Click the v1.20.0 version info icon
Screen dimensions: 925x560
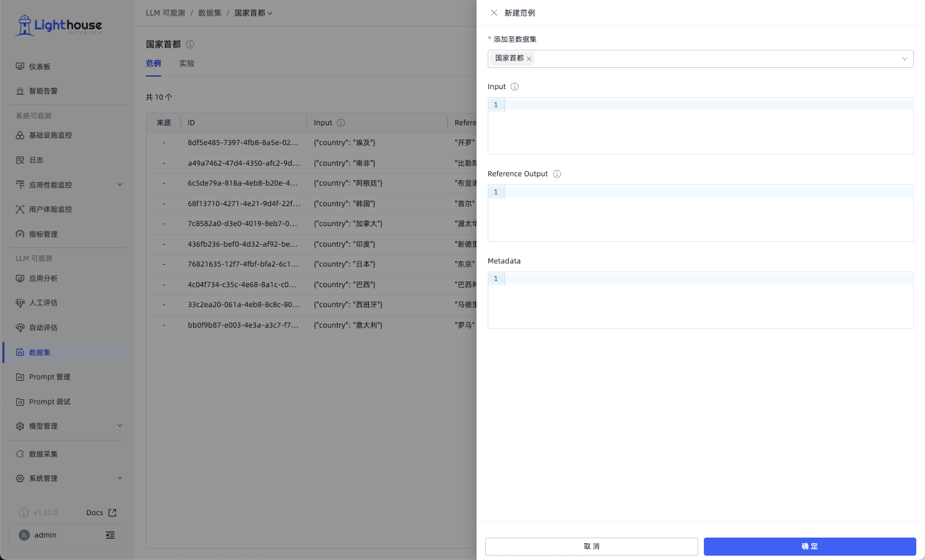tap(24, 513)
